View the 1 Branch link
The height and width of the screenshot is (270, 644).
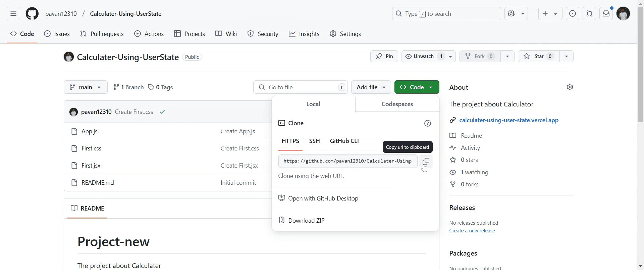pyautogui.click(x=128, y=87)
